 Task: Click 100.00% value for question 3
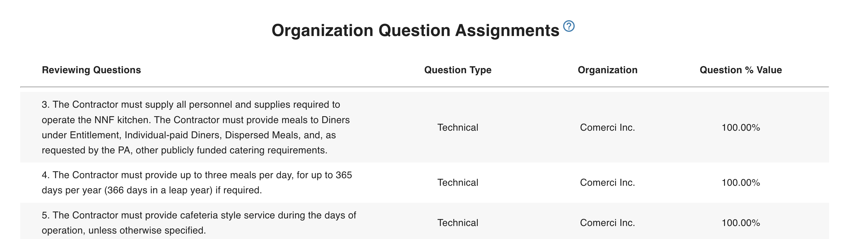741,128
